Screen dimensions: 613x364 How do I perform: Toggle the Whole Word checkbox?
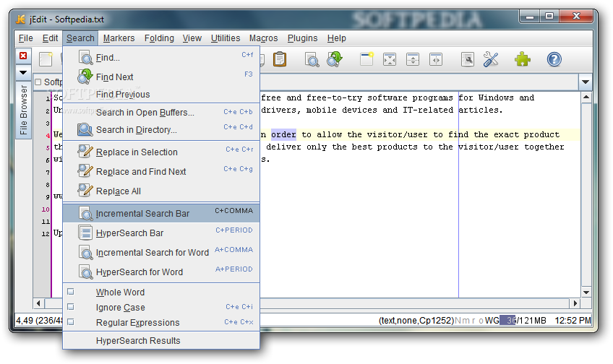[x=71, y=292]
